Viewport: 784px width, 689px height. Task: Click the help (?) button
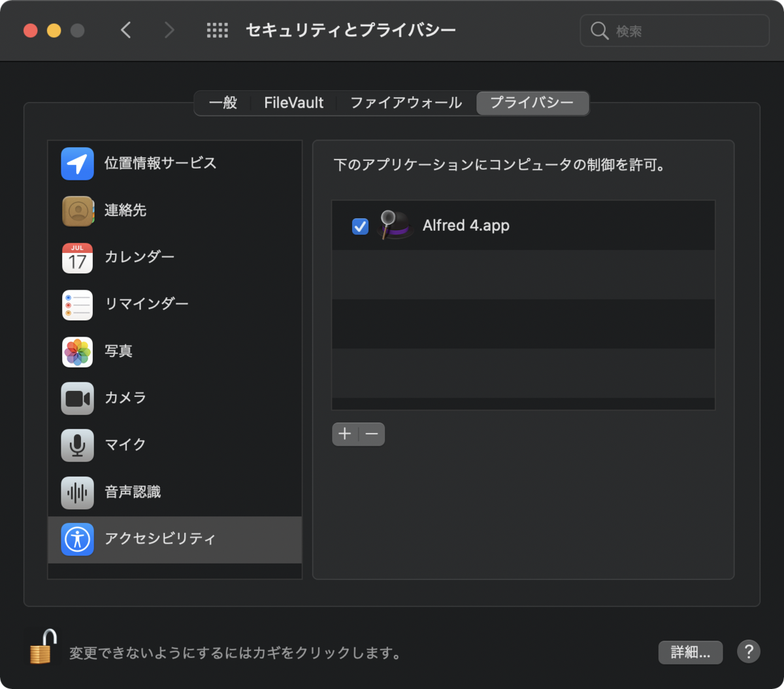[x=749, y=652]
